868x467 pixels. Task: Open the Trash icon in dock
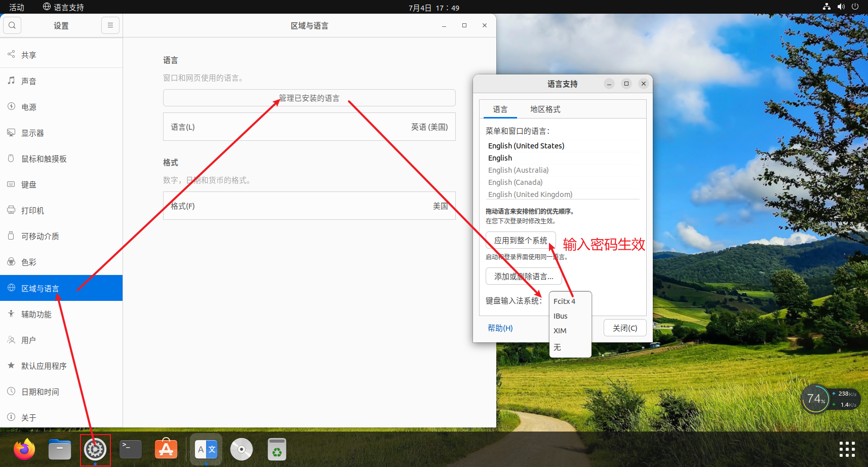(x=277, y=449)
